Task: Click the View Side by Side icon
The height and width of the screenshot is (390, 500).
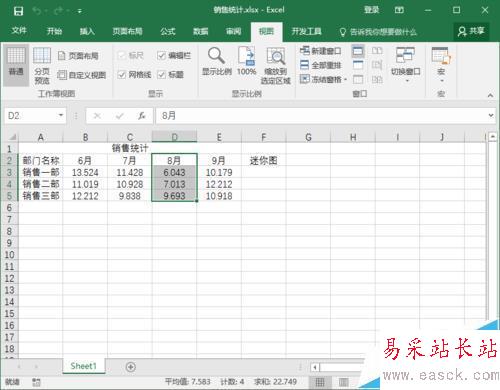Action: 377,51
